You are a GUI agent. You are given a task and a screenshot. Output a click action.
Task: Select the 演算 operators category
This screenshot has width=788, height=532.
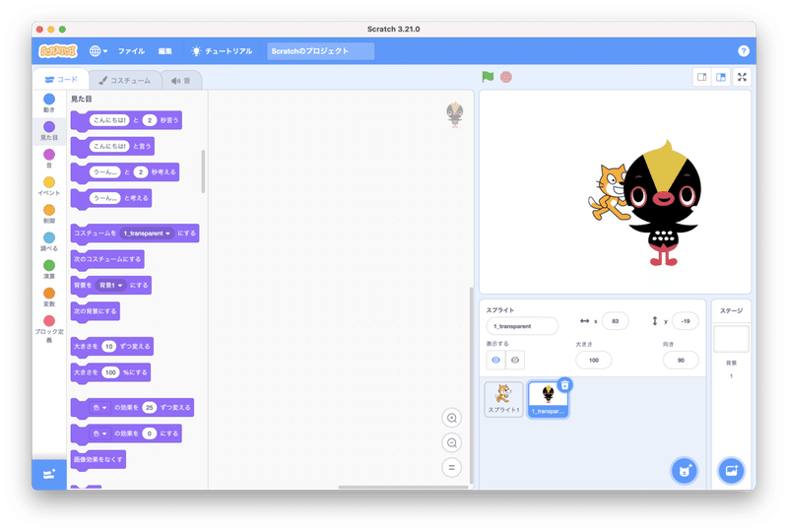click(x=48, y=269)
